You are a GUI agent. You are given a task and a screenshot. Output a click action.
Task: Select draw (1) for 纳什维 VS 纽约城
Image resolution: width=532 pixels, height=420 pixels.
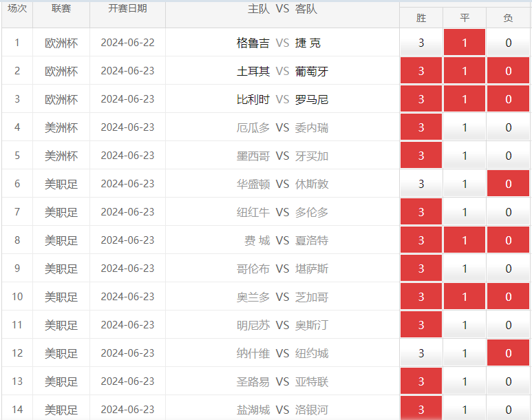point(465,353)
